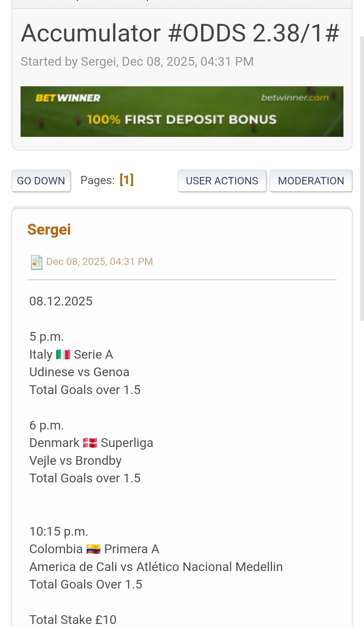The height and width of the screenshot is (627, 364).
Task: Expand the MODERATION menu
Action: 311,181
